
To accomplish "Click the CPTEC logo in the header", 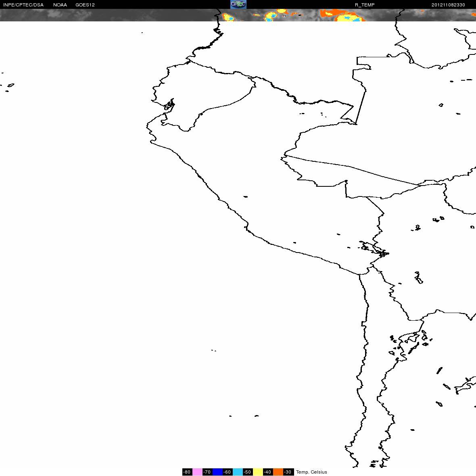I will [238, 4].
